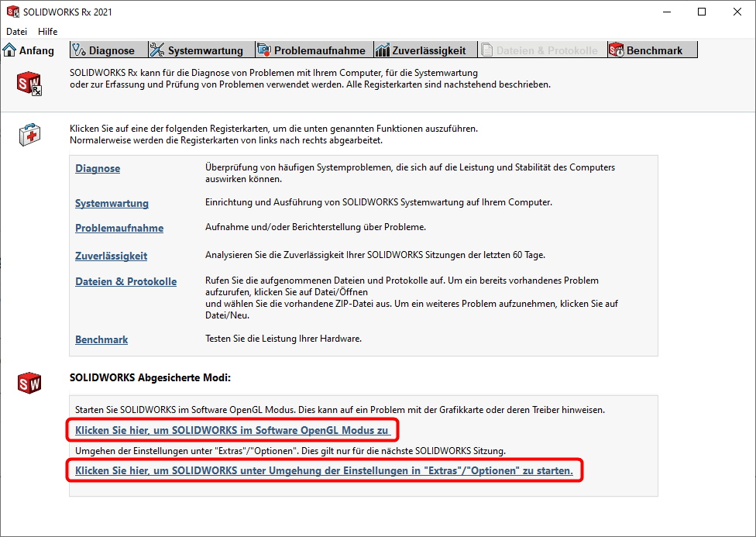Image resolution: width=756 pixels, height=537 pixels.
Task: Follow the Benchmark link in the list
Action: 101,339
